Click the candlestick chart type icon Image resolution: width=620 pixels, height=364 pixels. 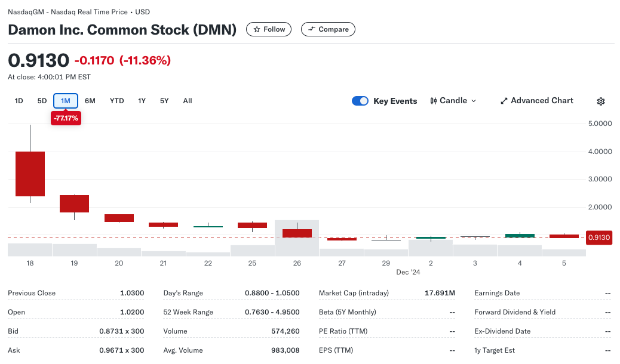click(x=434, y=101)
